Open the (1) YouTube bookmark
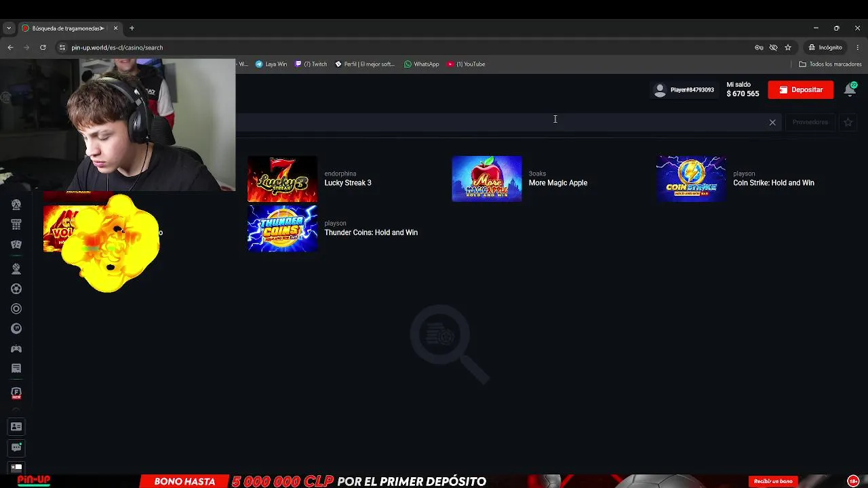Image resolution: width=868 pixels, height=488 pixels. (466, 64)
